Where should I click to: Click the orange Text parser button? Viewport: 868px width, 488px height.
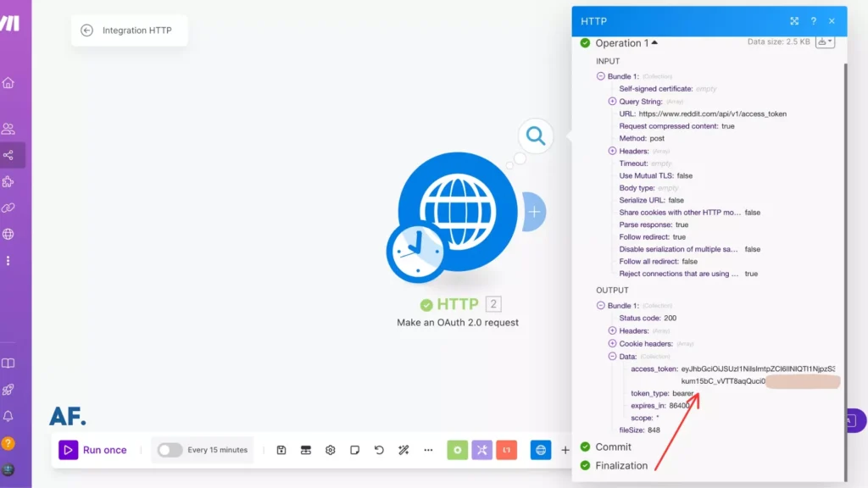click(x=507, y=450)
